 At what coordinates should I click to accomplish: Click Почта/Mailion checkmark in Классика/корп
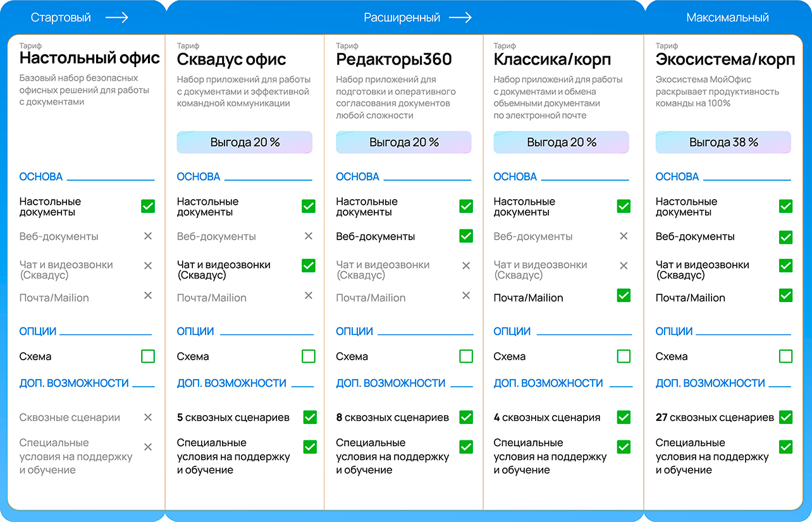(624, 295)
